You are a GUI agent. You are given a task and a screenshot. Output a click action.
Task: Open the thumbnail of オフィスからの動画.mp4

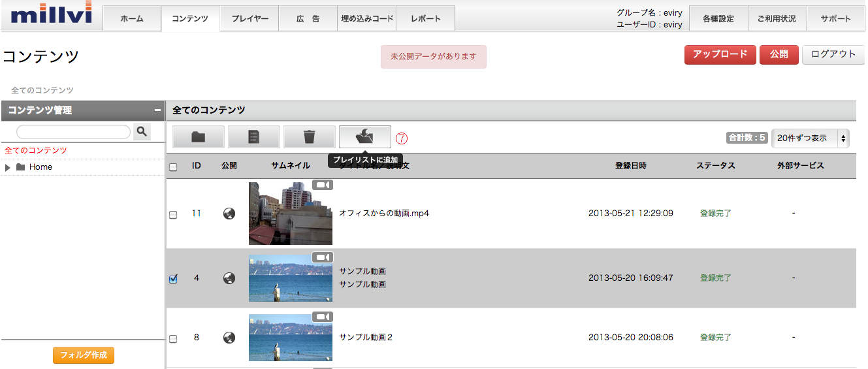291,212
